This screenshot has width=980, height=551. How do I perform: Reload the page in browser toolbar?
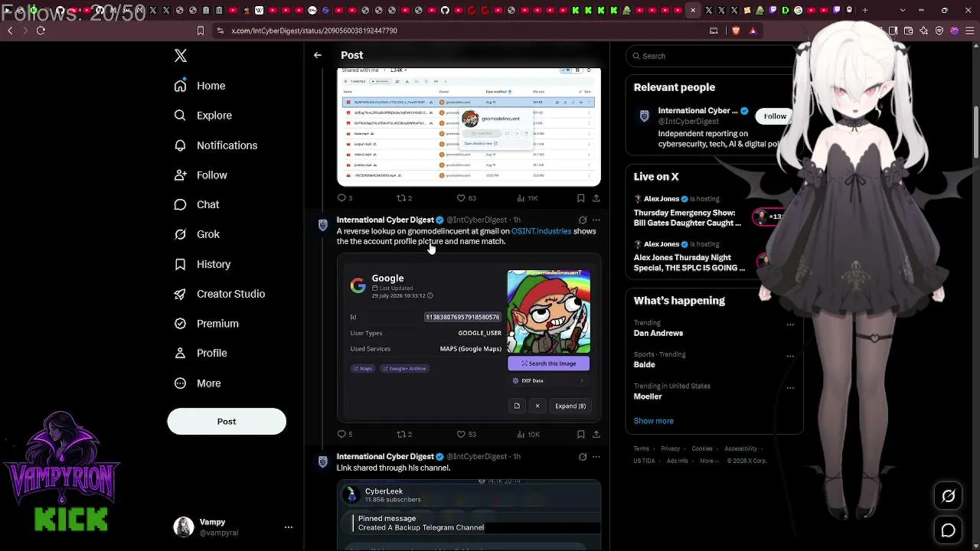coord(41,31)
